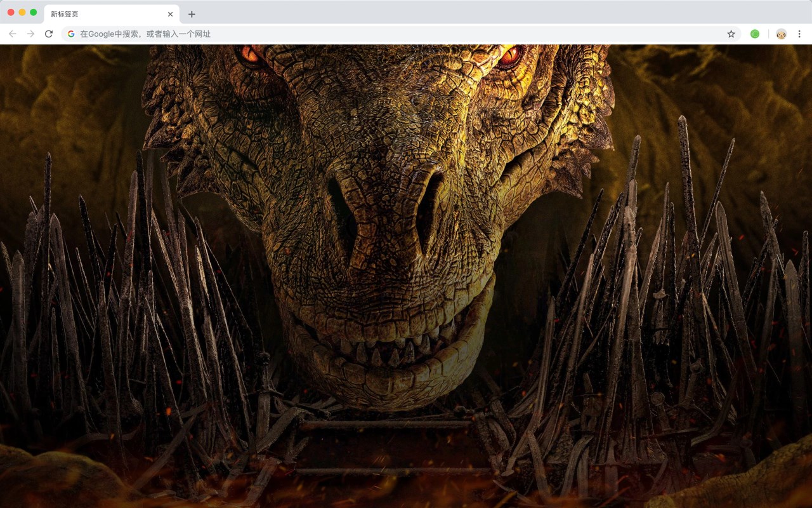Open the user profile avatar
The width and height of the screenshot is (812, 508).
[781, 34]
